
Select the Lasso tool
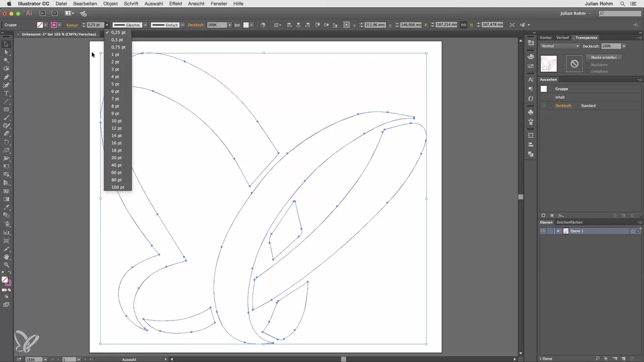coord(6,69)
